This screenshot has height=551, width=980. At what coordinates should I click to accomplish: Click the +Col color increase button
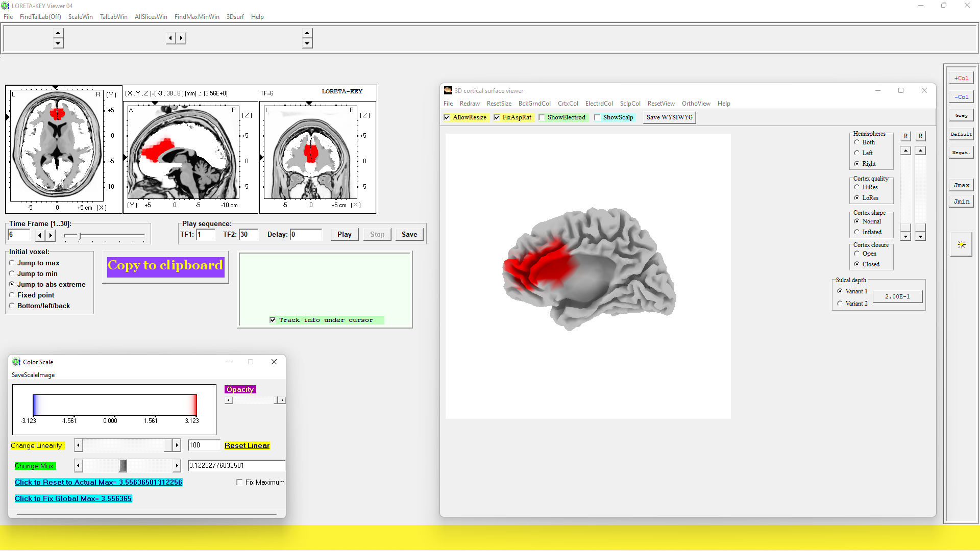pyautogui.click(x=961, y=78)
